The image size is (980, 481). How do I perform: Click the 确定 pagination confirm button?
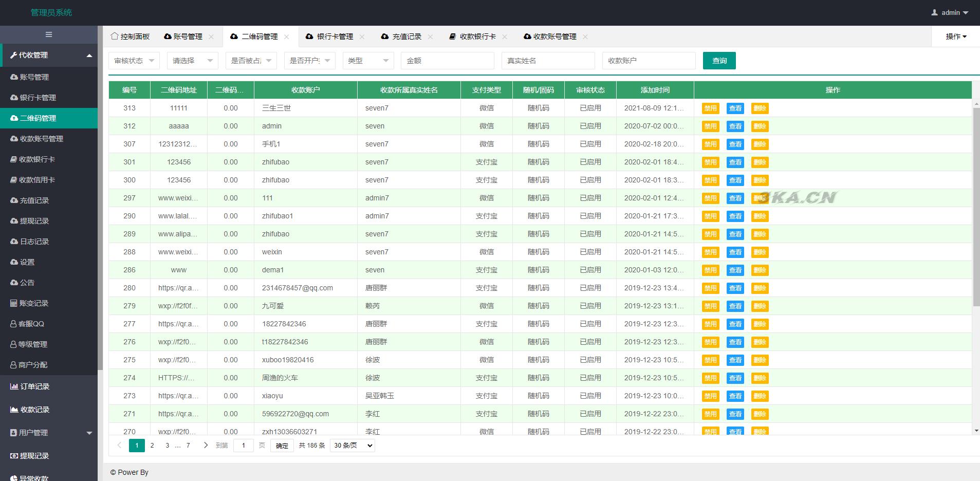[x=282, y=446]
